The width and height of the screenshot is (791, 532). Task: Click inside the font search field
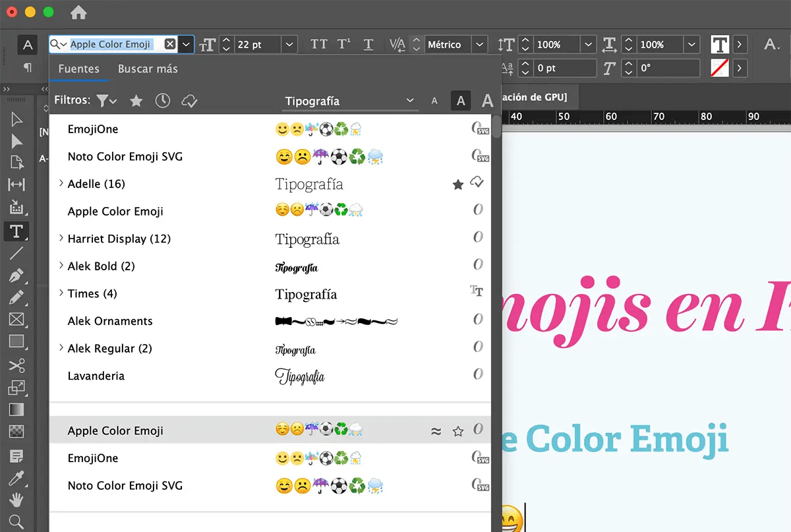[112, 44]
